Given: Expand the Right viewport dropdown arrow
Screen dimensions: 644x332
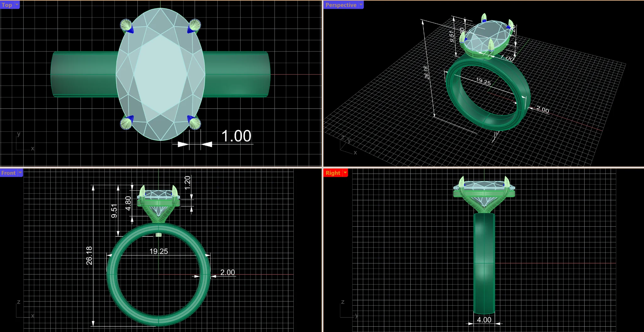Looking at the screenshot, I should (345, 173).
